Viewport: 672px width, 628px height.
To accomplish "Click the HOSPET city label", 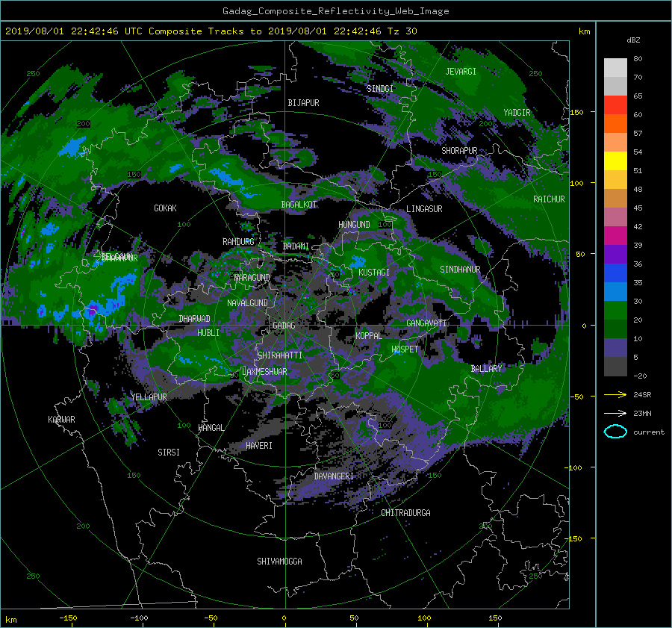I will point(405,349).
